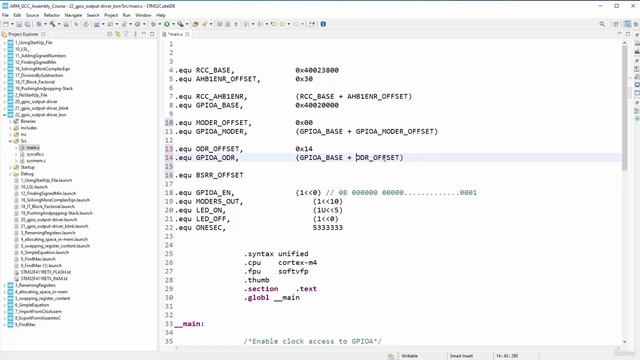Screen dimensions: 640x360
Task: Expand the 1_UsingStartUp_File project
Action: pos(4,42)
